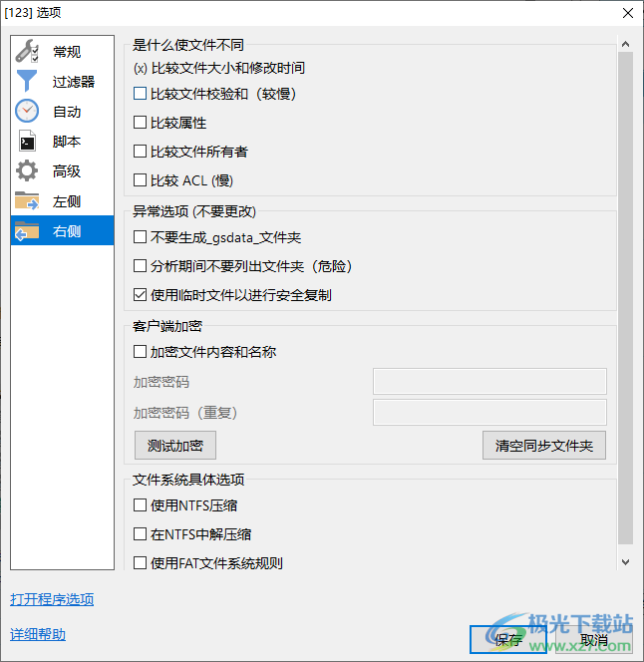Image resolution: width=644 pixels, height=662 pixels.
Task: Open the 高级 tab
Action: point(62,171)
